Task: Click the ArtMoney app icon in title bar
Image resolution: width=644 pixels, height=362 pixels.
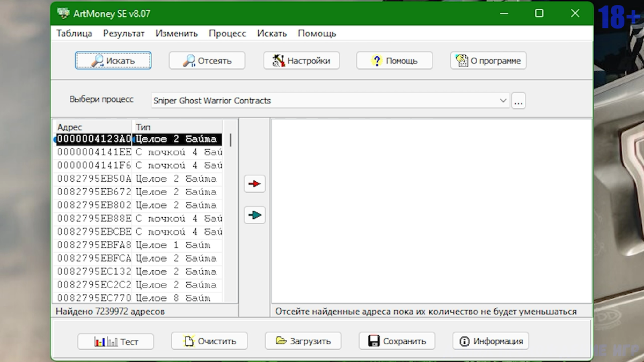Action: 63,13
